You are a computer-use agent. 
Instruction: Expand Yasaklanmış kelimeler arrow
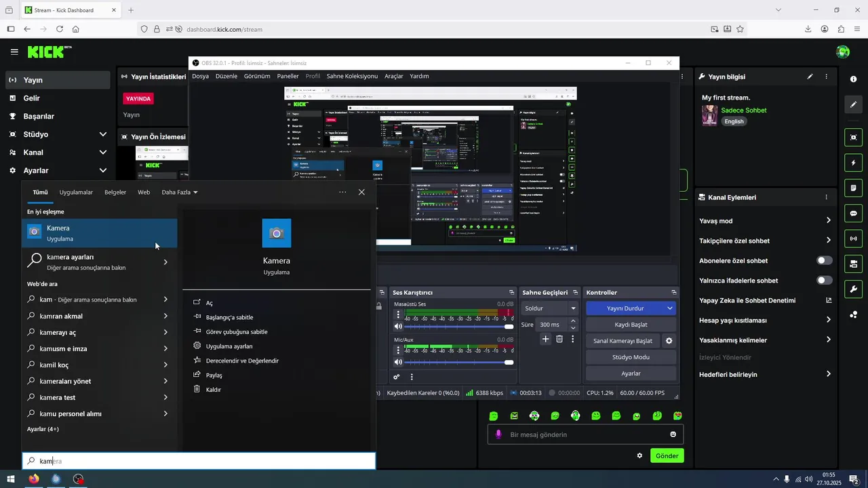point(829,340)
